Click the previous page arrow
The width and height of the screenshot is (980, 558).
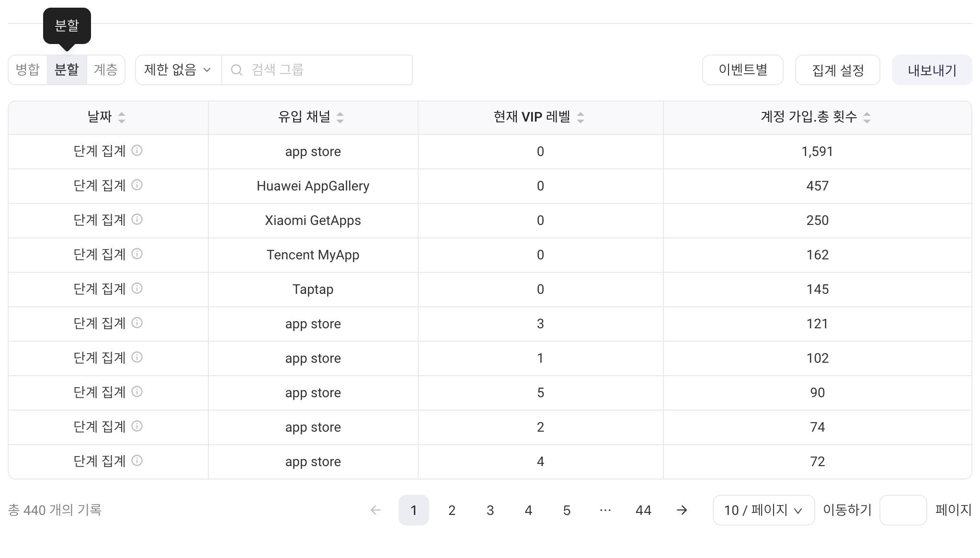376,510
